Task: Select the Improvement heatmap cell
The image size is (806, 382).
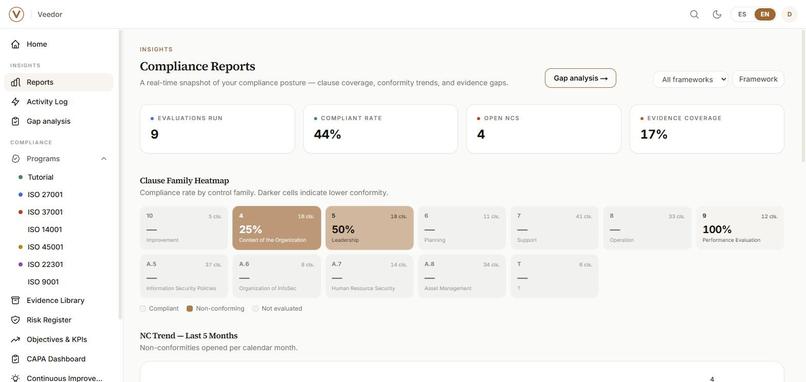Action: click(x=184, y=228)
